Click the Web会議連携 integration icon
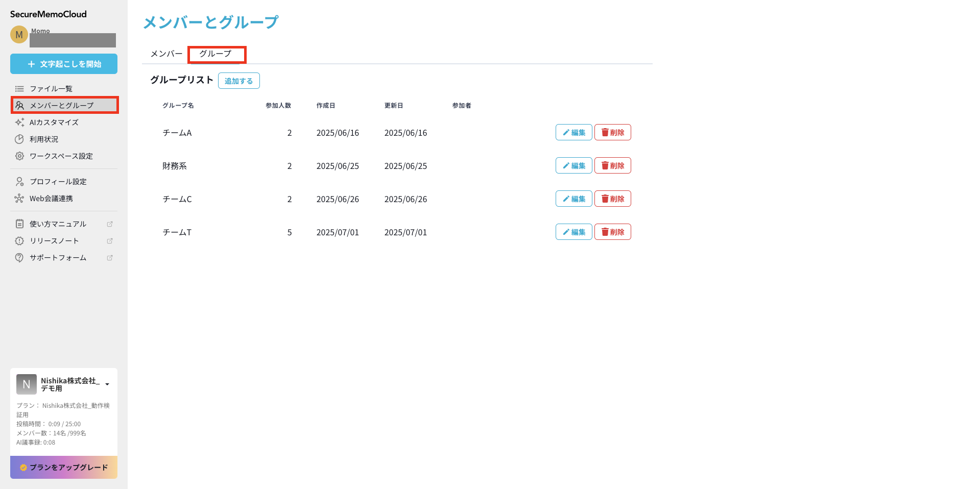Image resolution: width=980 pixels, height=489 pixels. (x=19, y=199)
